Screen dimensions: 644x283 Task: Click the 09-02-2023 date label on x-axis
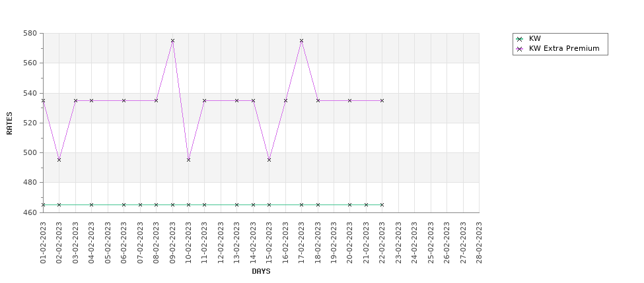click(172, 242)
